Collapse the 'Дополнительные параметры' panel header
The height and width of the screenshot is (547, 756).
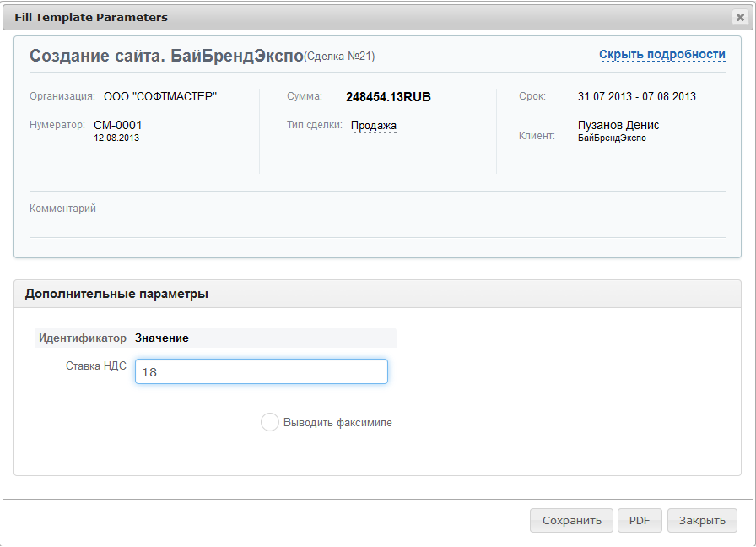[x=377, y=294]
